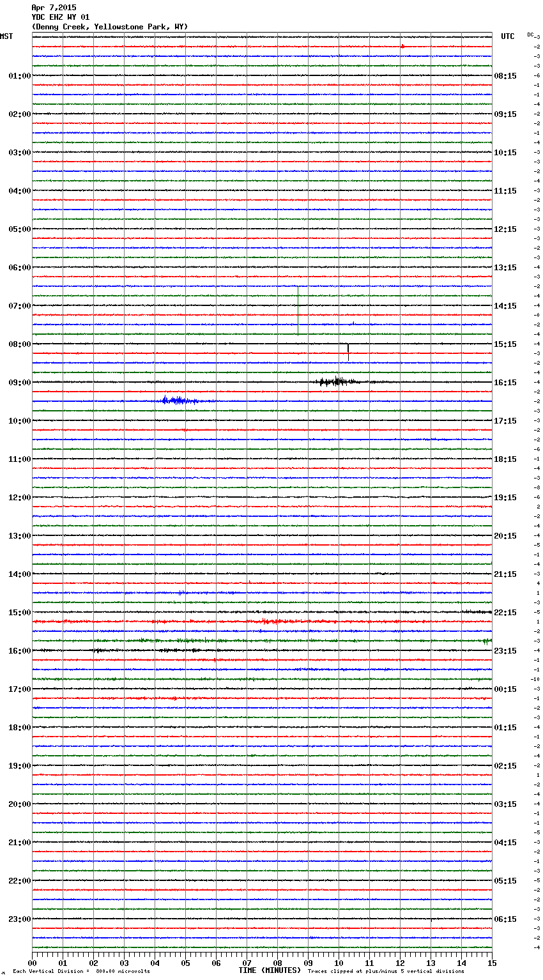Select the MST time label '03:00'
The image size is (543, 980).
[20, 153]
